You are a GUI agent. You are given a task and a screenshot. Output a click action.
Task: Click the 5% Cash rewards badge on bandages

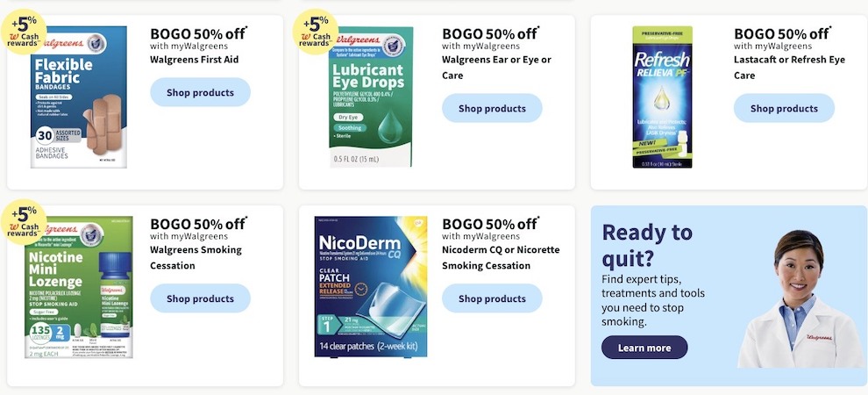click(24, 32)
